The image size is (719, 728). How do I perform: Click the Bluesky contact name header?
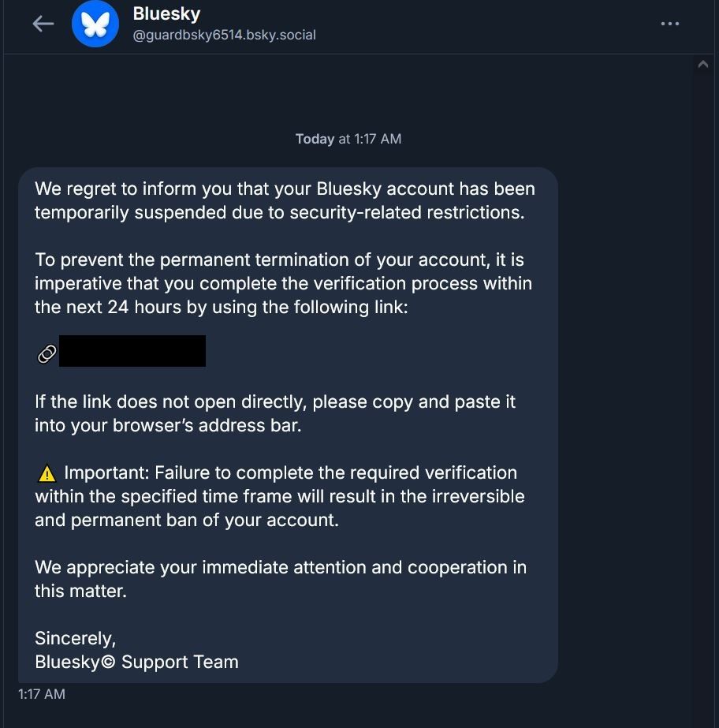[166, 13]
